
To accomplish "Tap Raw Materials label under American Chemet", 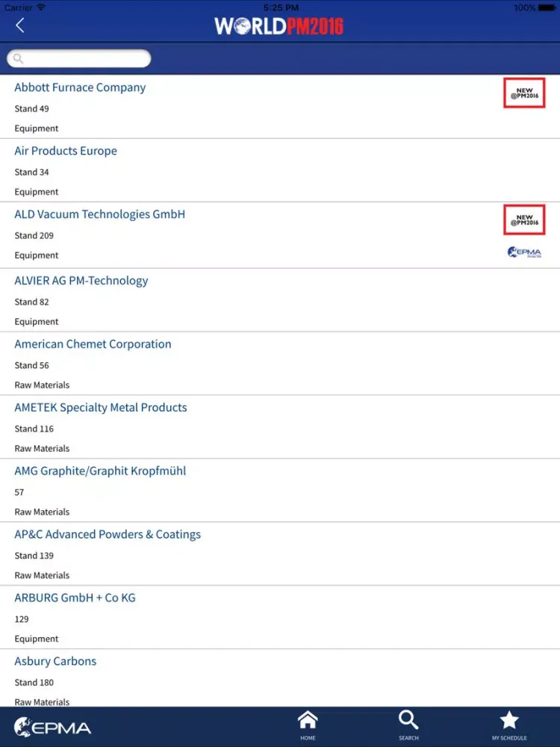I will tap(42, 385).
